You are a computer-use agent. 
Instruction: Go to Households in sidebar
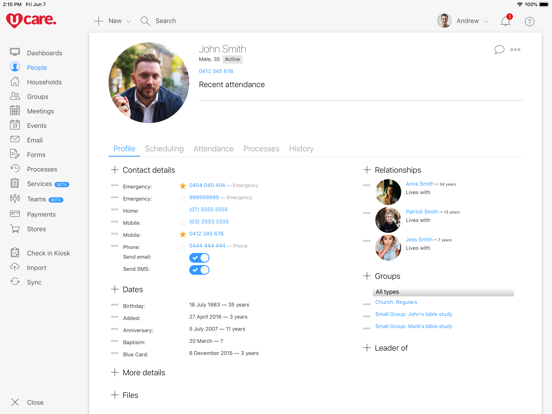tap(44, 82)
